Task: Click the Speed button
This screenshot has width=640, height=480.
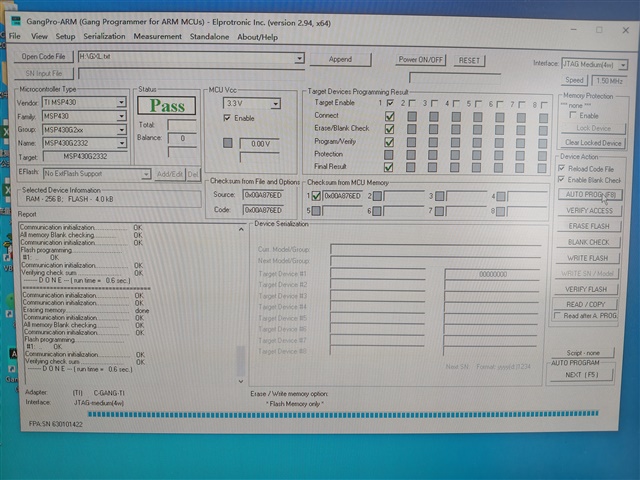Action: pyautogui.click(x=574, y=80)
